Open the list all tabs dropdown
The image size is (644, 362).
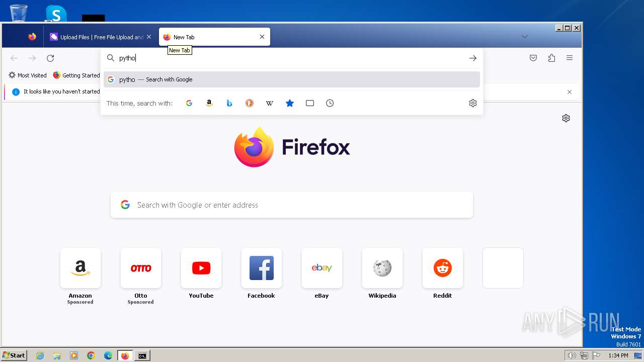[x=525, y=36]
